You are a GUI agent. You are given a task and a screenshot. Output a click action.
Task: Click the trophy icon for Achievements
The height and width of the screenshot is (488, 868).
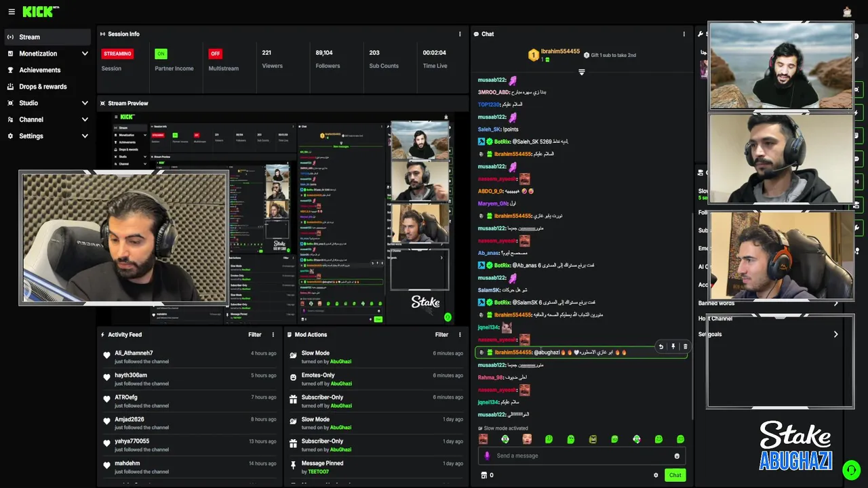coord(10,70)
